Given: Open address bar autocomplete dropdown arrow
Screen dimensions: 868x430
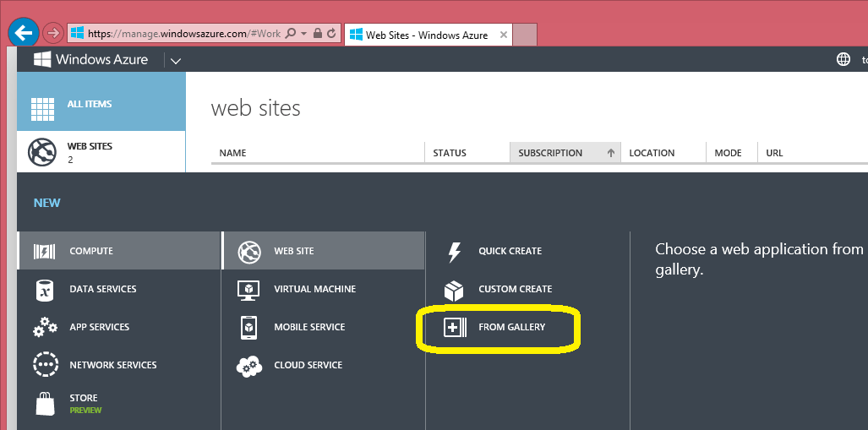Looking at the screenshot, I should tap(304, 34).
